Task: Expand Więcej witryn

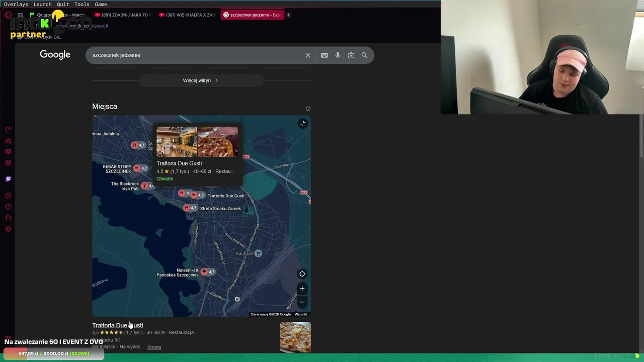Action: coord(201,80)
